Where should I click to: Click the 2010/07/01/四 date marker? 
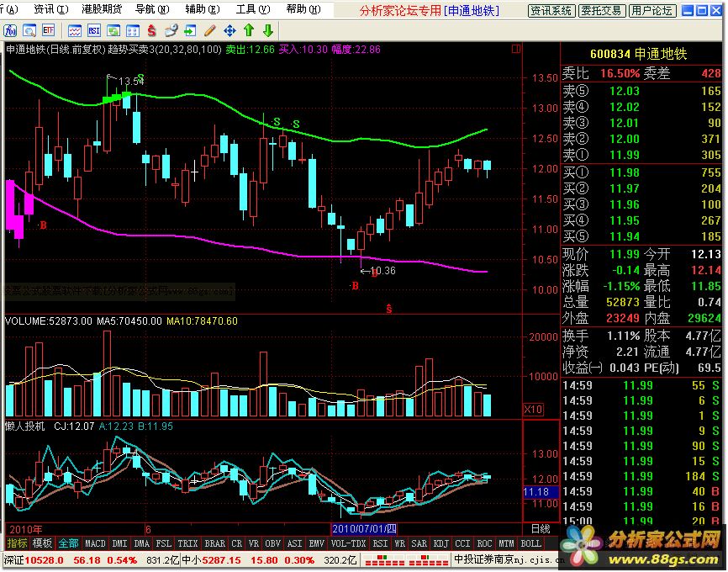[x=365, y=529]
